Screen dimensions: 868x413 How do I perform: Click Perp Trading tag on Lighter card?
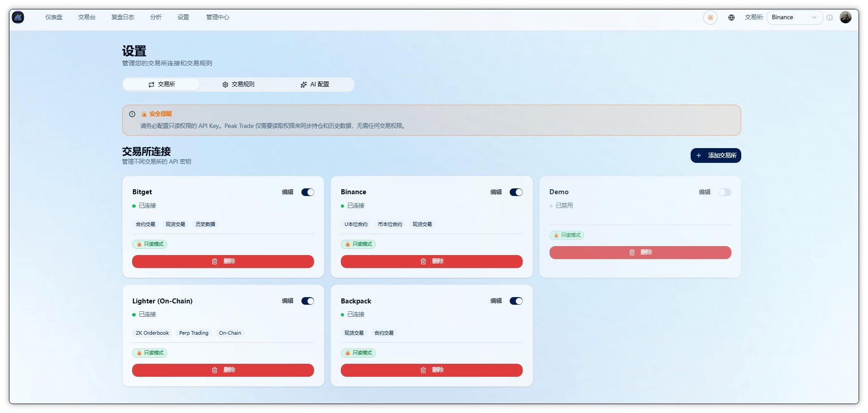coord(194,333)
